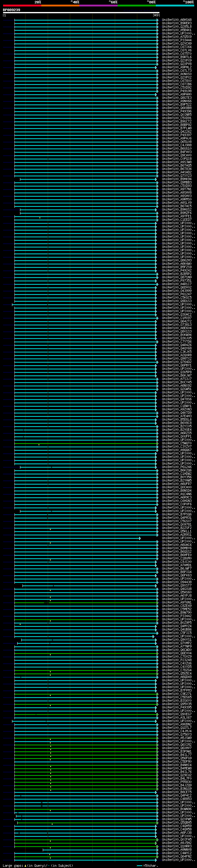Click the green ~80% identity legend segment

coord(137,6)
